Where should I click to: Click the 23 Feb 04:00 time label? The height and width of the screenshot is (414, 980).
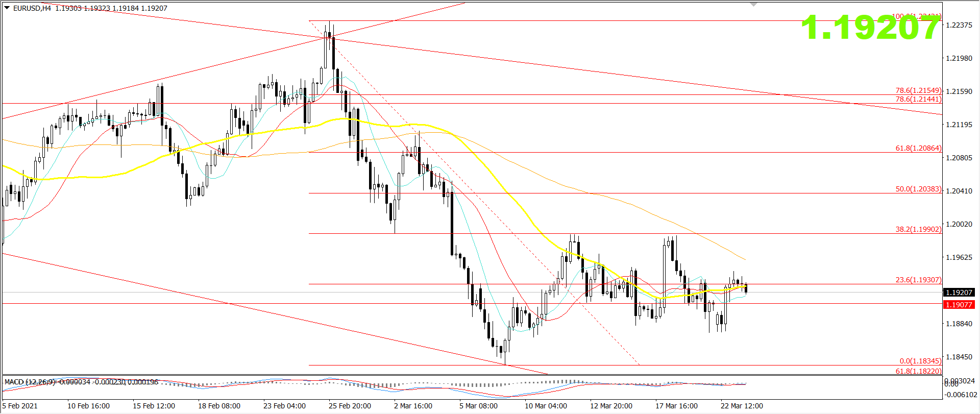pos(285,406)
